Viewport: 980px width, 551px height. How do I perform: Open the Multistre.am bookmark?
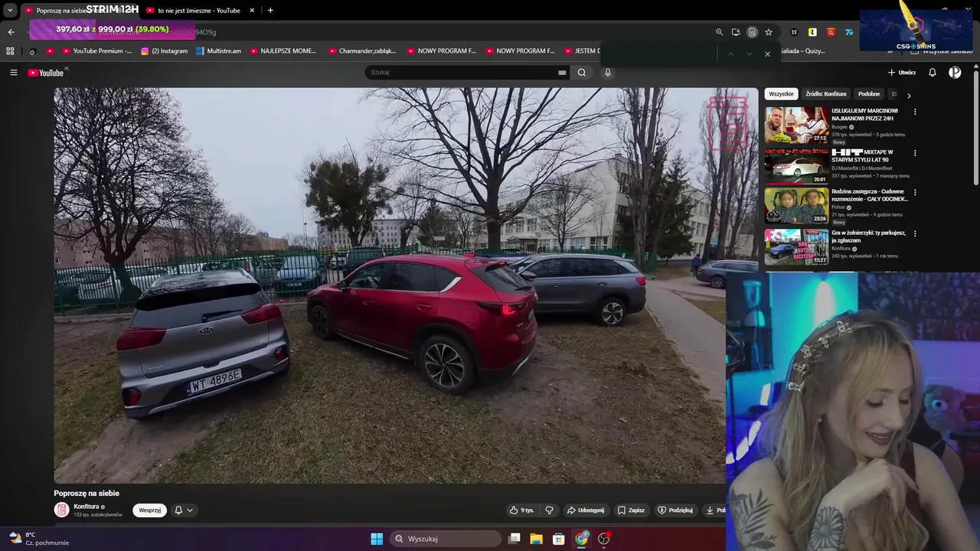(x=218, y=51)
